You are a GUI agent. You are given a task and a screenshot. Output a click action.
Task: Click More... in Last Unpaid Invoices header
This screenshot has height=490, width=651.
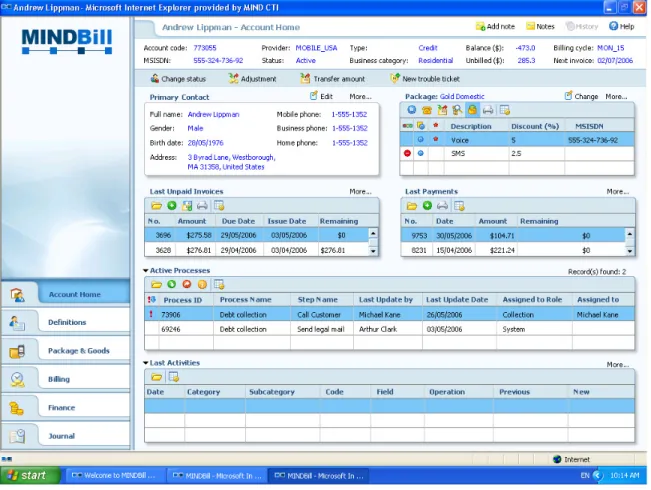point(360,191)
